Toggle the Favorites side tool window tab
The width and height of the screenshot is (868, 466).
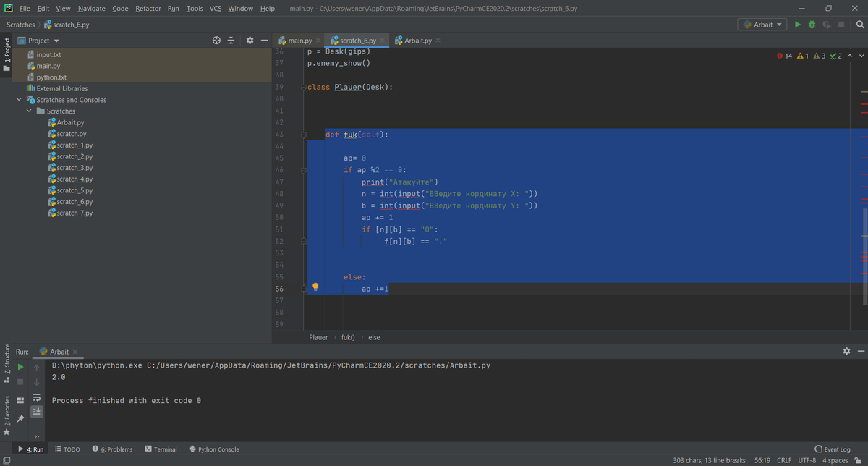7,415
